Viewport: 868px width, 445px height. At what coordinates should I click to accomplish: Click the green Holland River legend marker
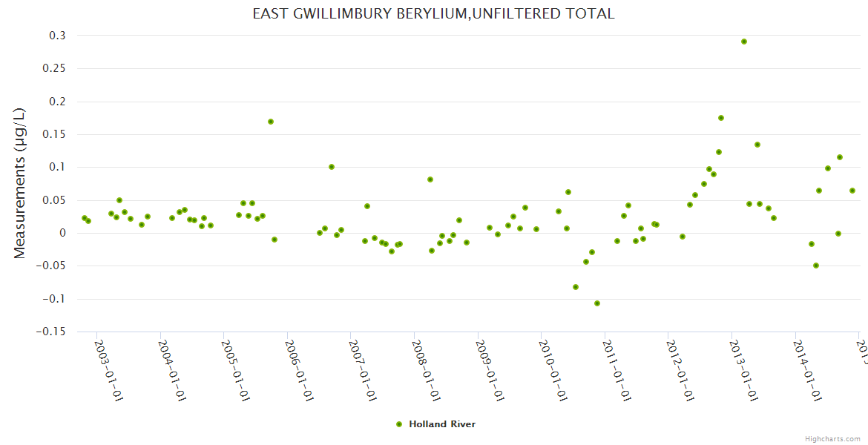(399, 424)
